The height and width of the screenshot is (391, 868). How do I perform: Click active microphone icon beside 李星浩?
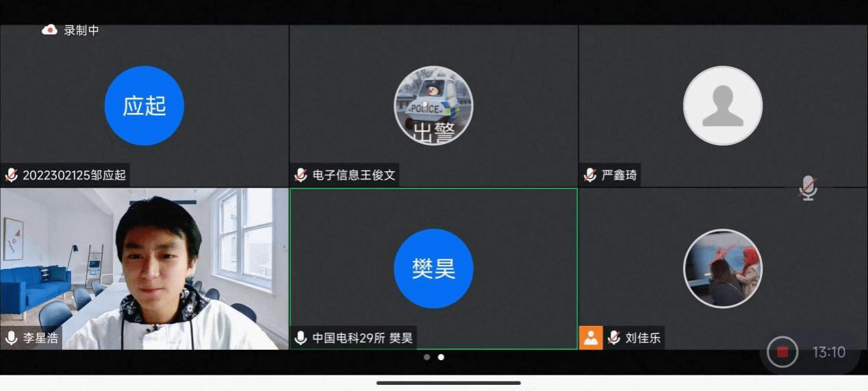11,338
